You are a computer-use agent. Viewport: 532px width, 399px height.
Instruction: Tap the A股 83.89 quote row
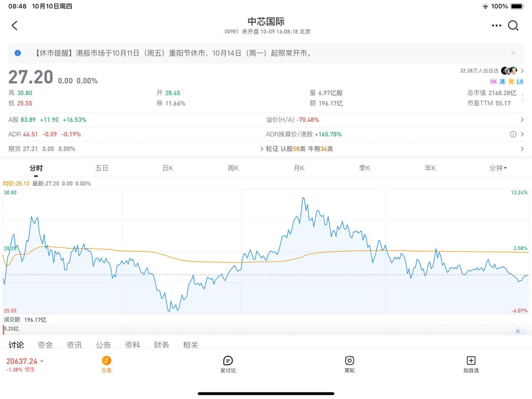[x=47, y=120]
